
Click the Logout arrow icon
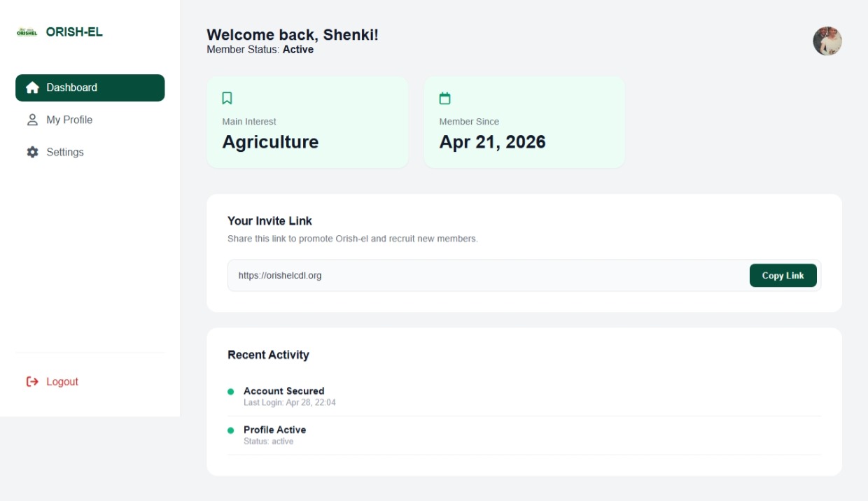(32, 381)
